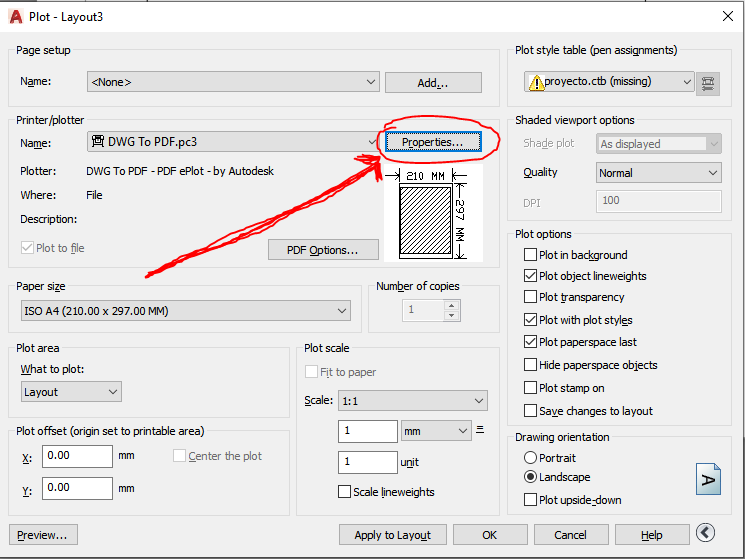Click Center the plot checkbox
The image size is (745, 559).
179,455
